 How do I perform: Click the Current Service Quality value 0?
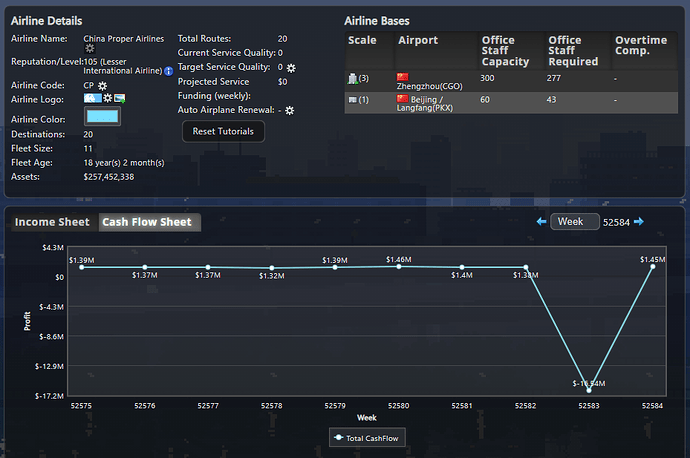280,53
